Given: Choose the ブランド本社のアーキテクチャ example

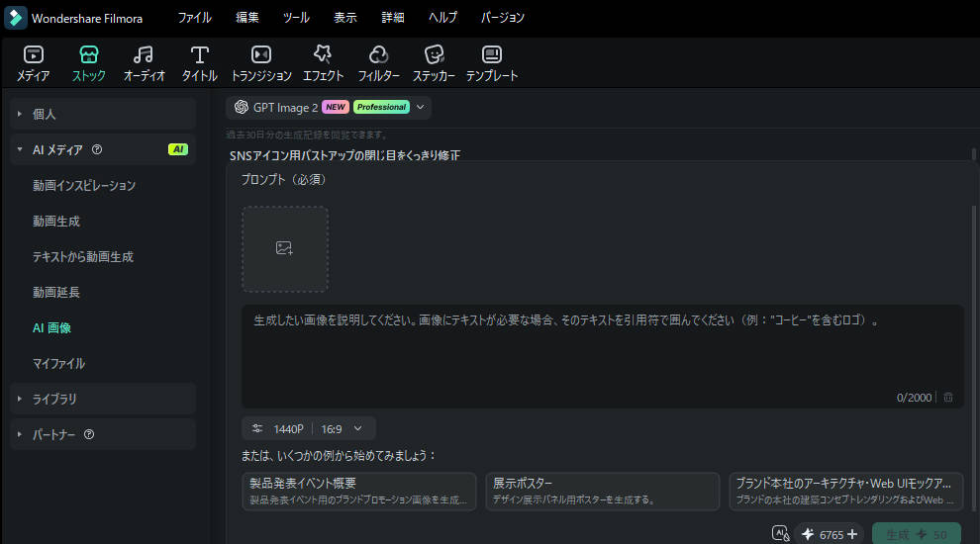Looking at the screenshot, I should click(x=845, y=491).
